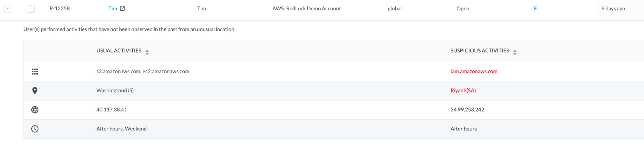This screenshot has height=146, width=644.
Task: Click the 6 days ago timestamp
Action: (613, 8)
